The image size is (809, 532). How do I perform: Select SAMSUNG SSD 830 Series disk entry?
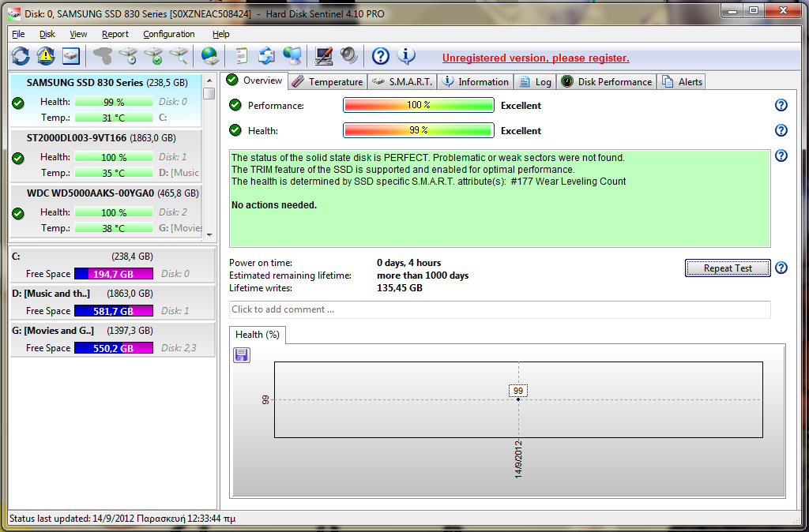(106, 100)
